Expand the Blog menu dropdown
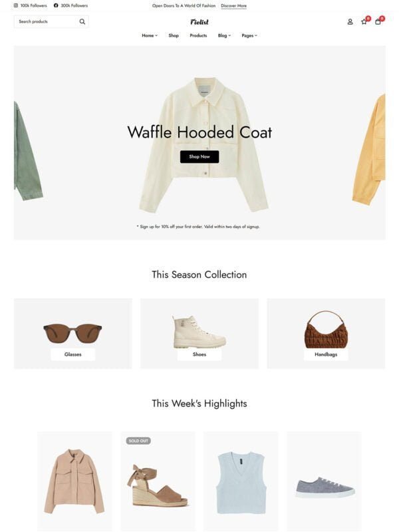This screenshot has width=399, height=532. pyautogui.click(x=224, y=35)
